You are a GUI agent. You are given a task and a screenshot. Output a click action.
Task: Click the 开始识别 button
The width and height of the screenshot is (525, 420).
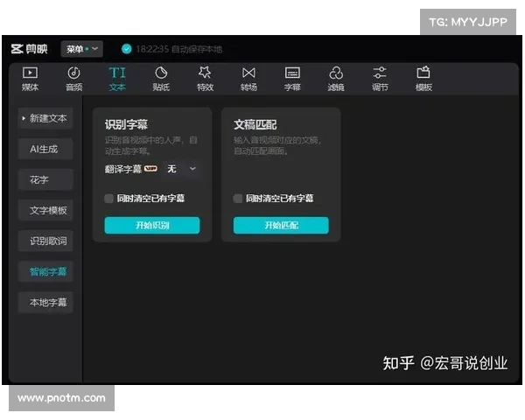[x=152, y=226]
